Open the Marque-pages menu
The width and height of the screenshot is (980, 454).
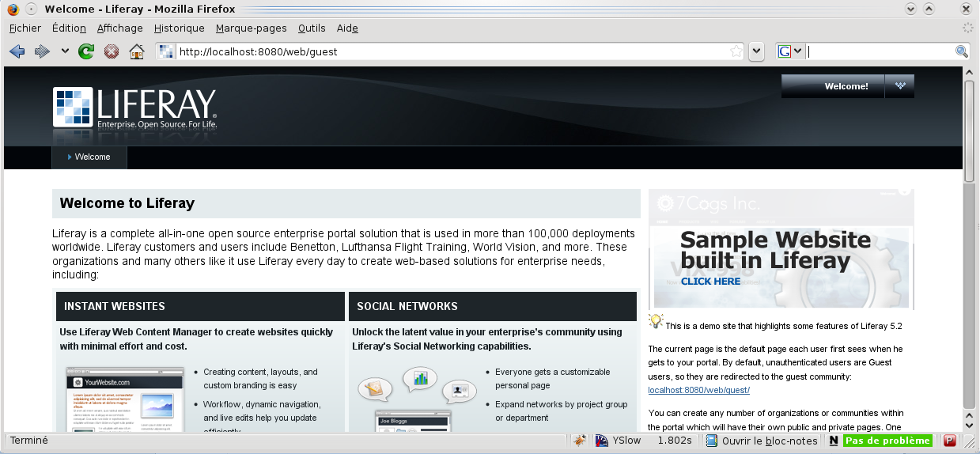[x=251, y=28]
